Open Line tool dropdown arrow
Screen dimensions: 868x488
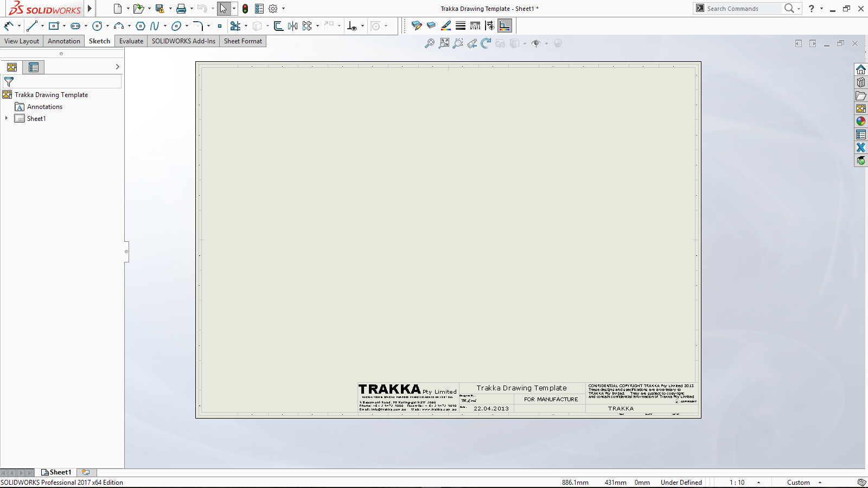point(42,25)
